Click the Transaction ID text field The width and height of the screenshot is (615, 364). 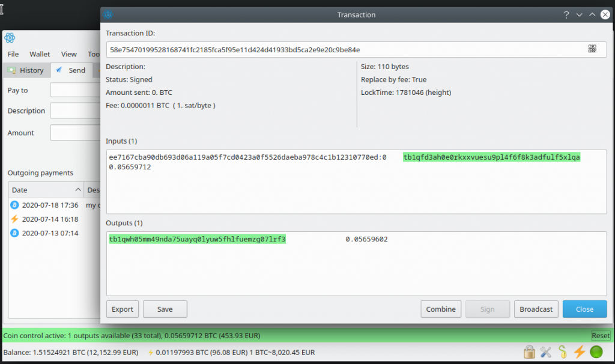356,50
